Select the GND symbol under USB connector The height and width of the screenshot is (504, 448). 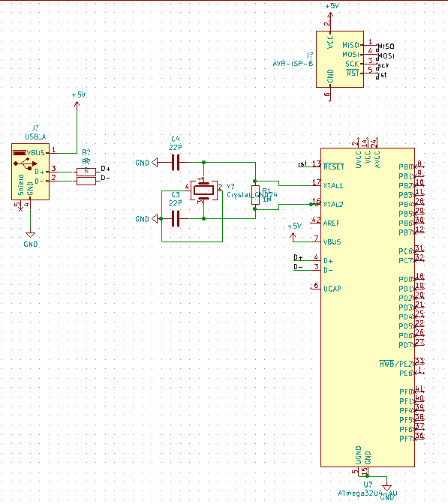click(30, 235)
